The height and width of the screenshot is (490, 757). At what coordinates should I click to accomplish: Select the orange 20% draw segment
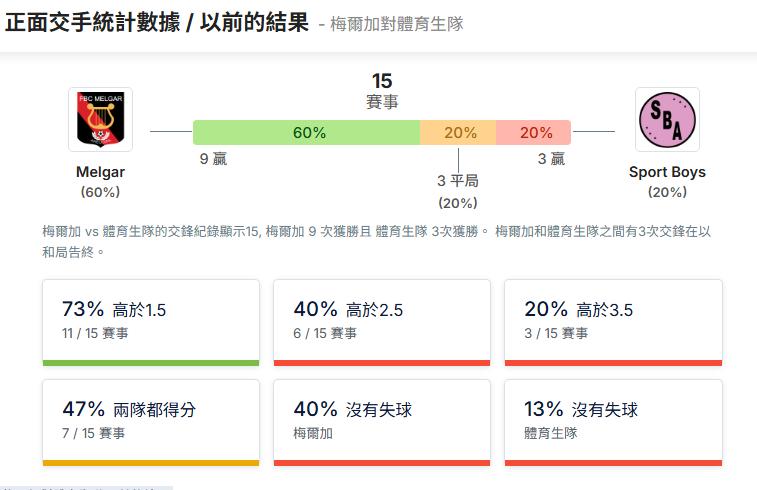coord(458,133)
